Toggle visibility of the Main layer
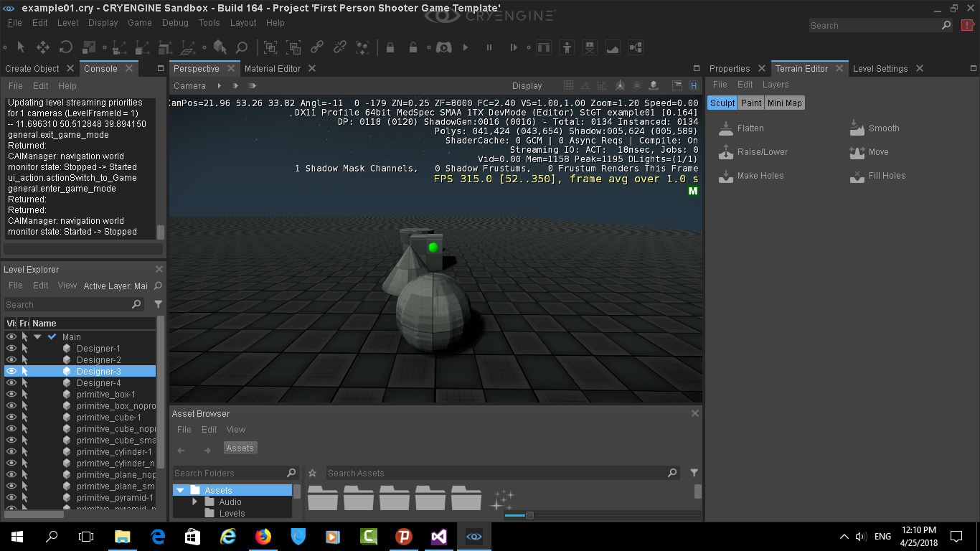Screen dimensions: 980x551 point(11,337)
